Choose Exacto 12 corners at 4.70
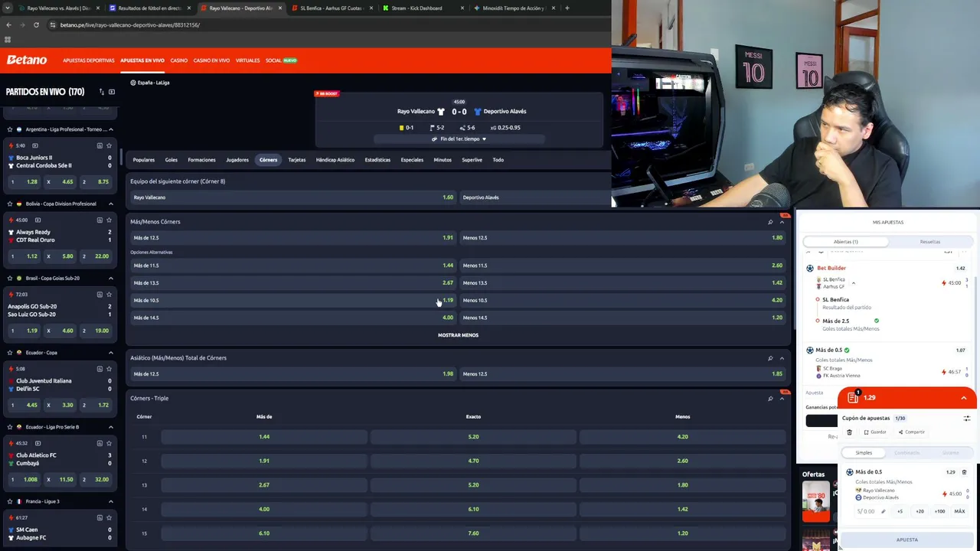This screenshot has width=980, height=551. (473, 461)
